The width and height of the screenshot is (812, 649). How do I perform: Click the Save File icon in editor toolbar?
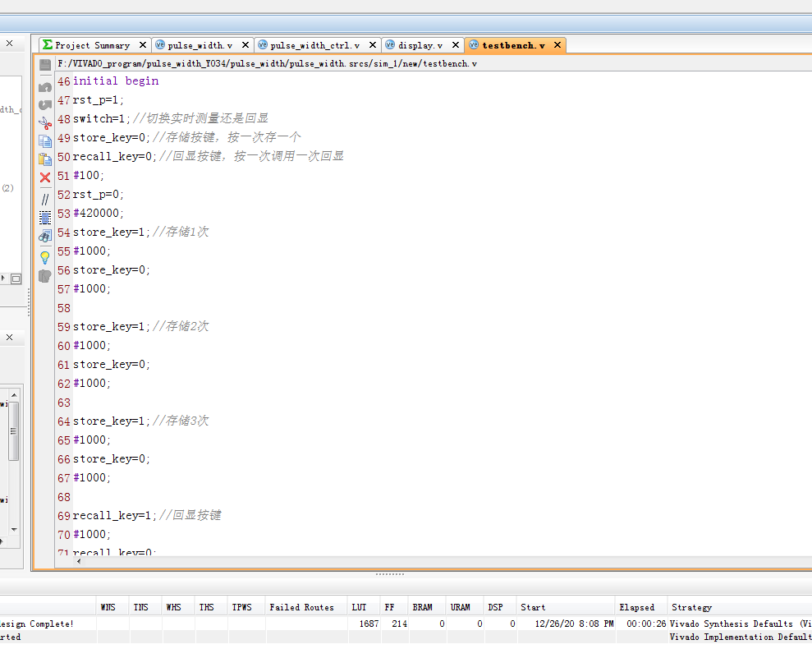coord(45,64)
